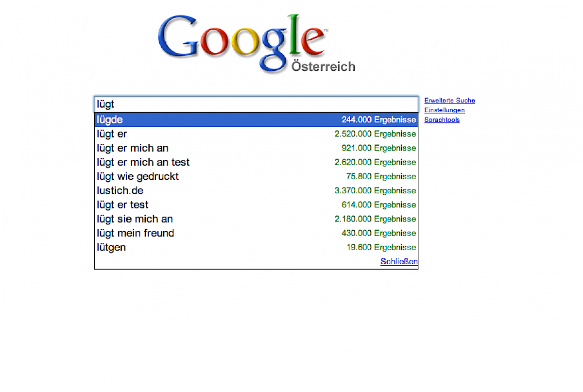Click the Google Österreich logo
Screen dimensions: 583x392
tap(256, 44)
